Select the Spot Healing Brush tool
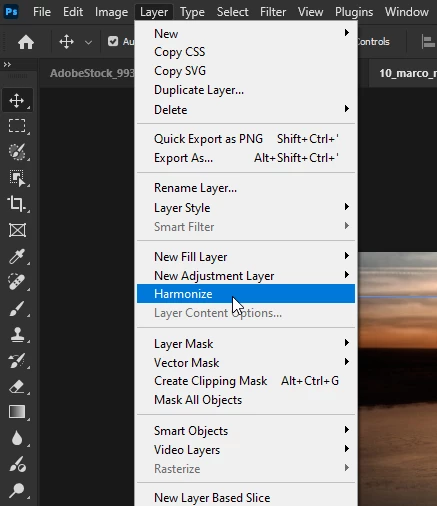 coord(17,282)
